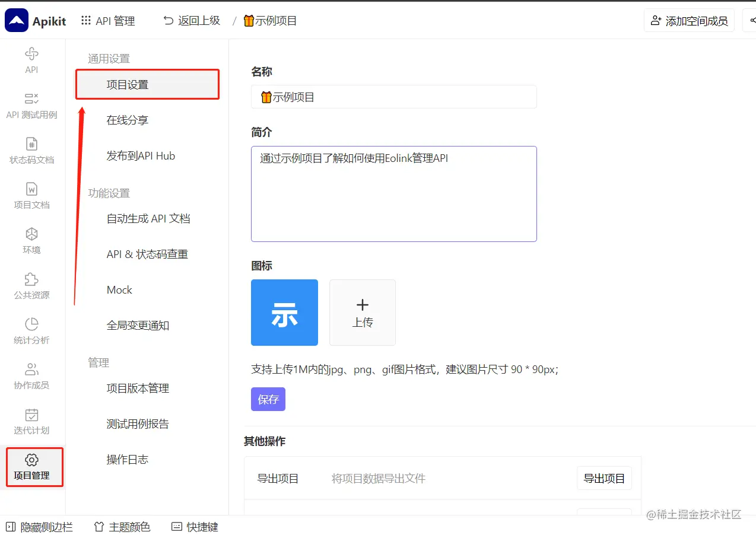Click the 示例项目 breadcrumb
The height and width of the screenshot is (535, 756).
[x=270, y=21]
